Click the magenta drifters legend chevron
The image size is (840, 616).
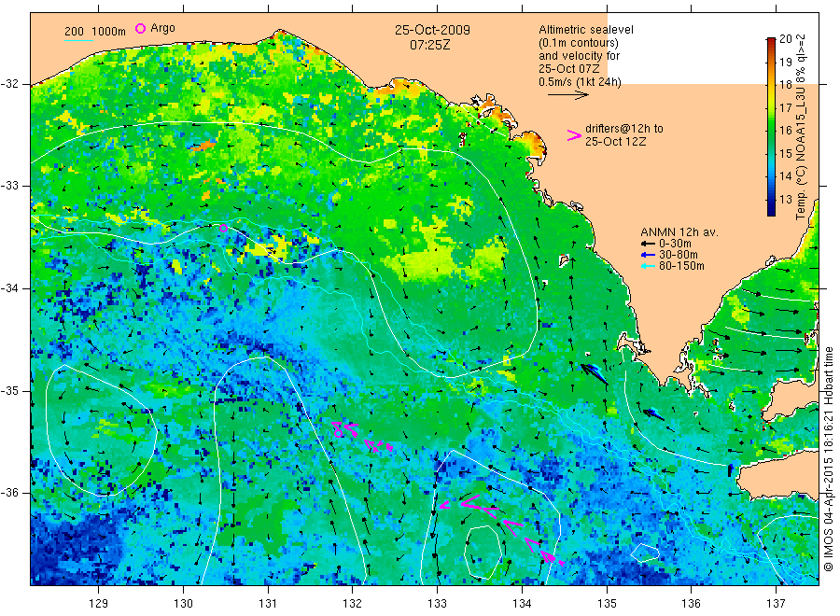573,135
